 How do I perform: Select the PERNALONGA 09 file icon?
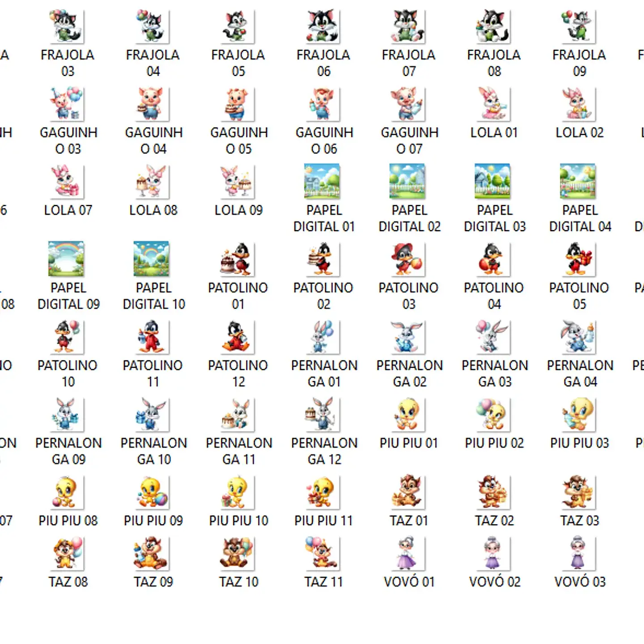pos(68,415)
